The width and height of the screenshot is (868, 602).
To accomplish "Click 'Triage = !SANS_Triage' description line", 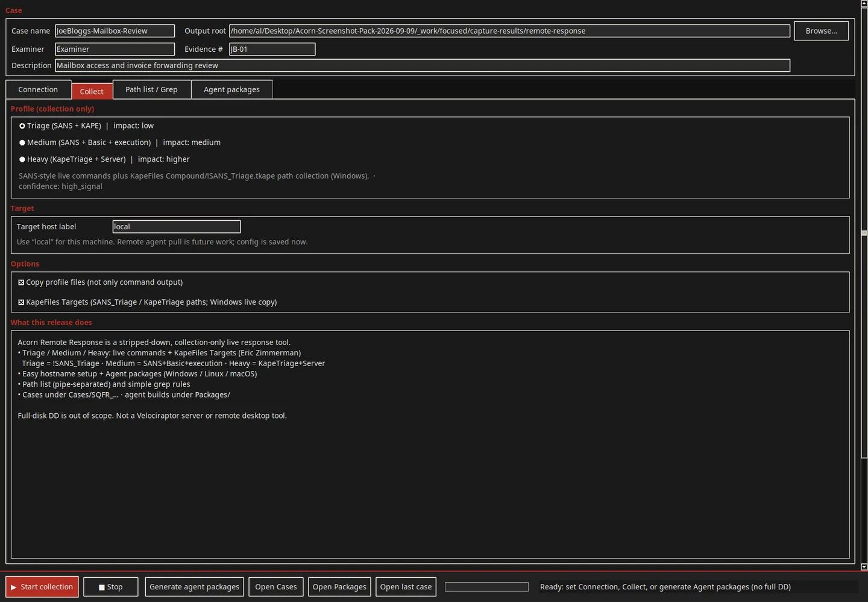I will (x=174, y=363).
